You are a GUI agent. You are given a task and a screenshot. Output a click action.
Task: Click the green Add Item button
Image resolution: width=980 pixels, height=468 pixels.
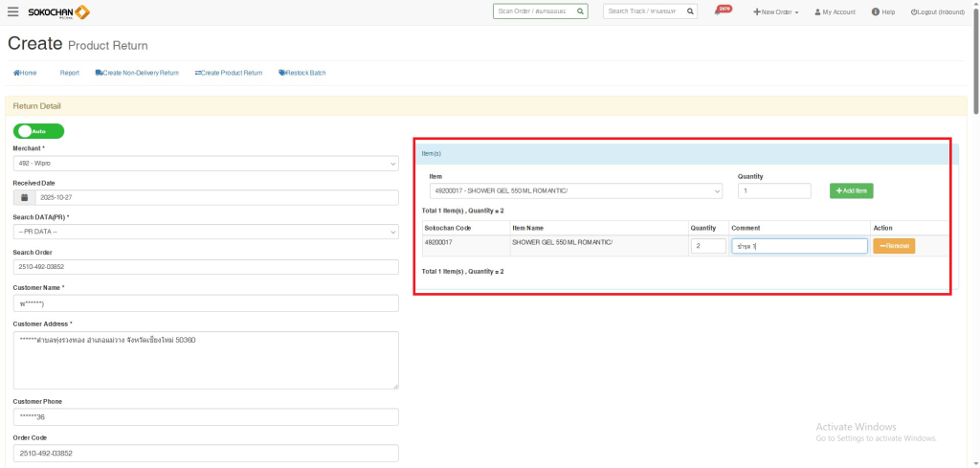click(x=851, y=190)
